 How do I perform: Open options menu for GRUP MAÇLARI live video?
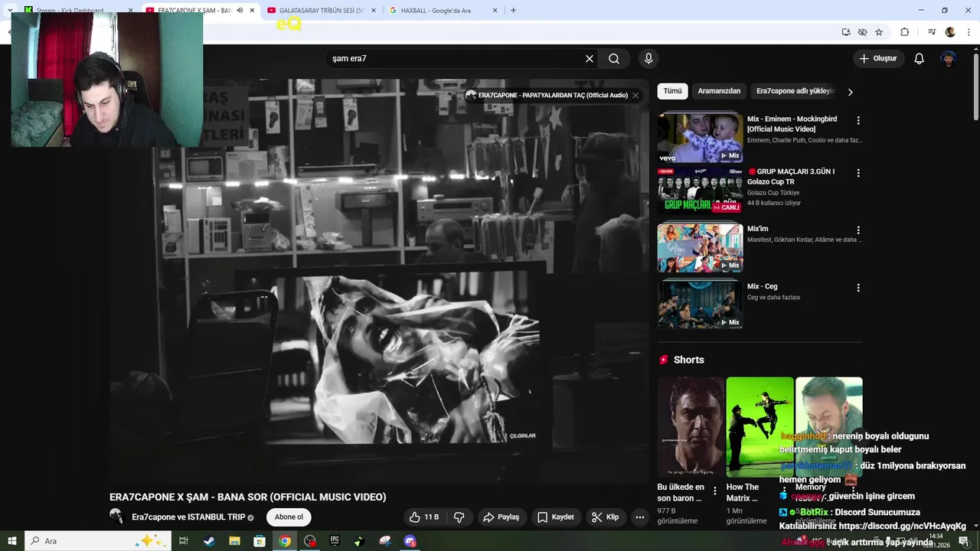tap(858, 173)
